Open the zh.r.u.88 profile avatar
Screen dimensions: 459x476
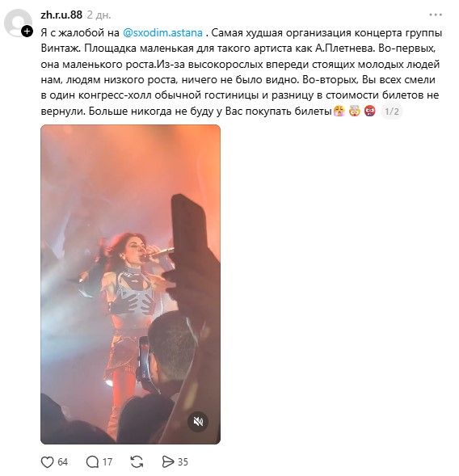18,23
